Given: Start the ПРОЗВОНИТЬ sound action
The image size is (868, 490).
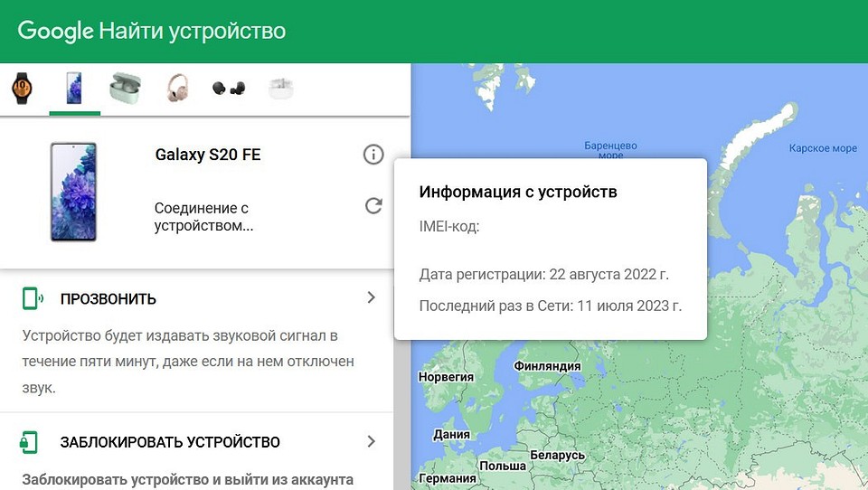Looking at the screenshot, I should pos(108,299).
